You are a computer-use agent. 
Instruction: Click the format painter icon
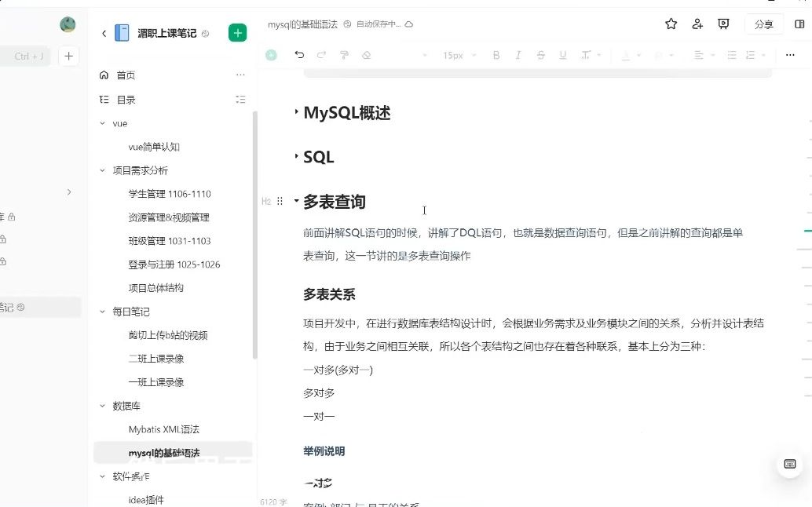[x=343, y=55]
